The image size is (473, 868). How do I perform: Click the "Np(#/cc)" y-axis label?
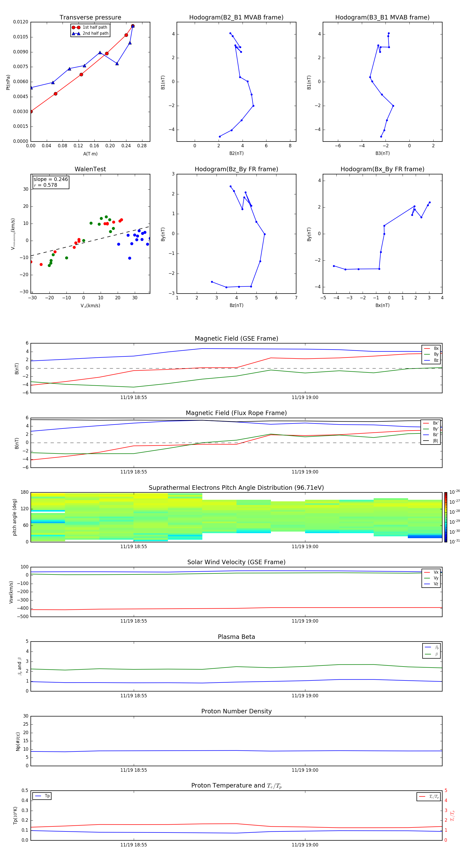click(x=18, y=741)
